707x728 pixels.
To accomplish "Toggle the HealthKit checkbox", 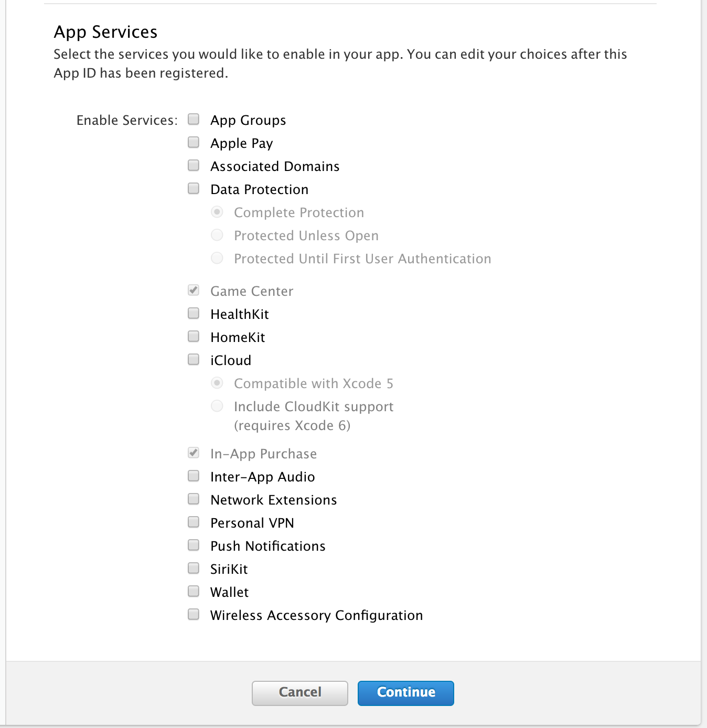I will [x=194, y=313].
